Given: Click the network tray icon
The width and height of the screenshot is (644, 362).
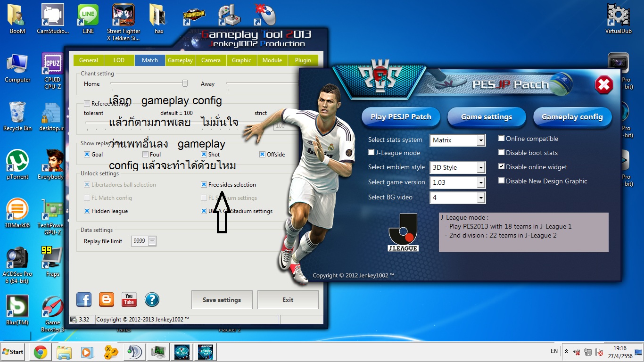Looking at the screenshot, I should point(587,352).
